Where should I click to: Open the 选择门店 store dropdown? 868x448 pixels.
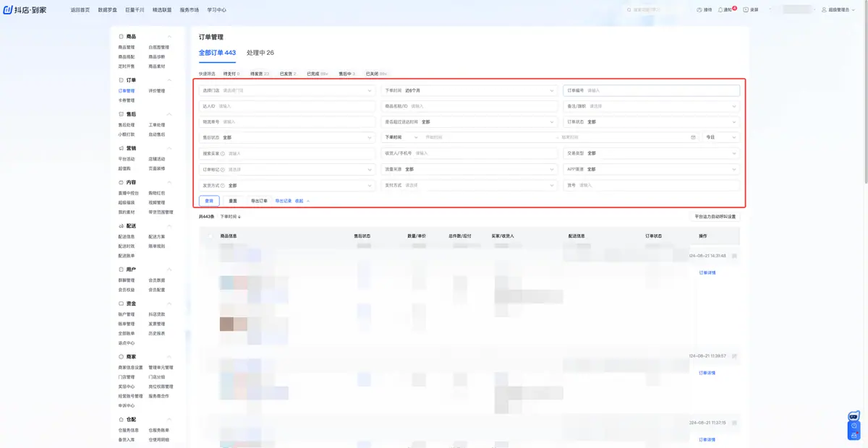[x=286, y=90]
